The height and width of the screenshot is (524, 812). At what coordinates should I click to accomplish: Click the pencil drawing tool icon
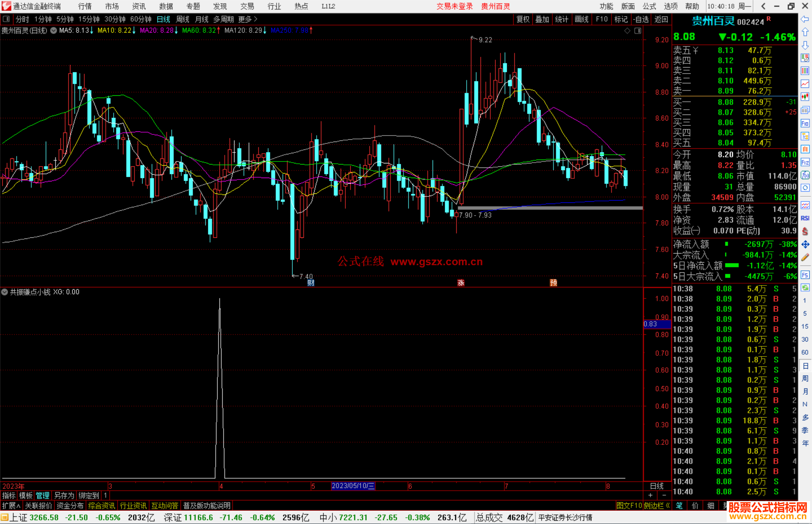[x=805, y=257]
